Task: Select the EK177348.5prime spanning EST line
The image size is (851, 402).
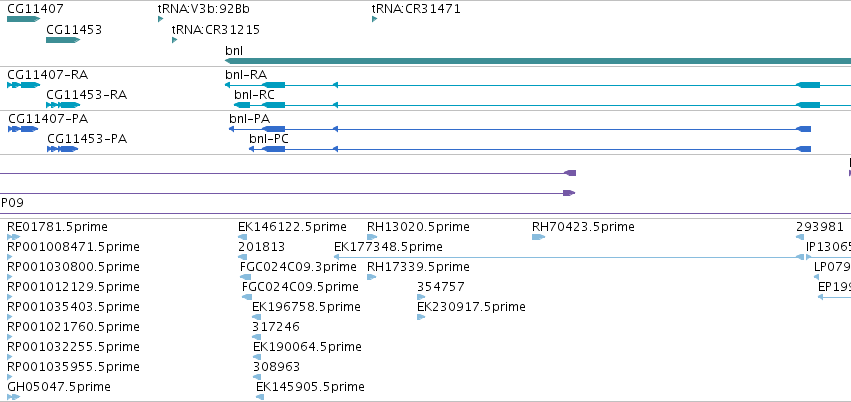Action: pyautogui.click(x=569, y=257)
